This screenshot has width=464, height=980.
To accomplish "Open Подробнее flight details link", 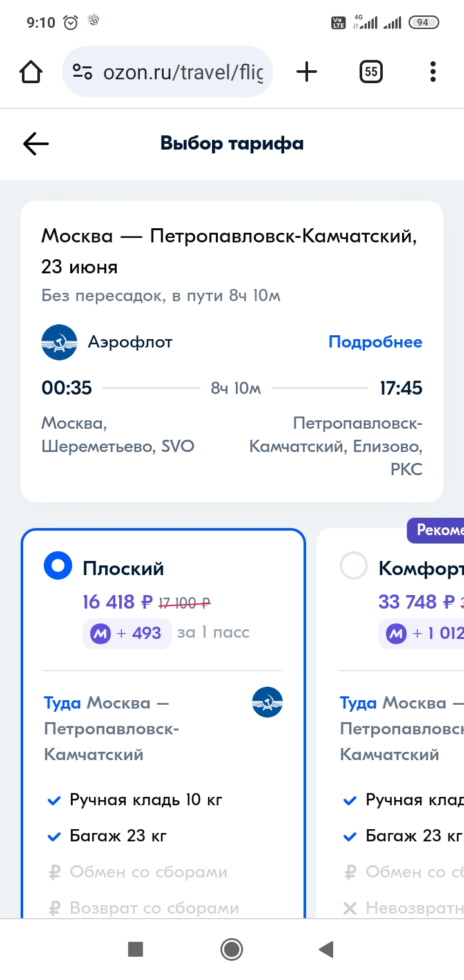I will coord(376,342).
